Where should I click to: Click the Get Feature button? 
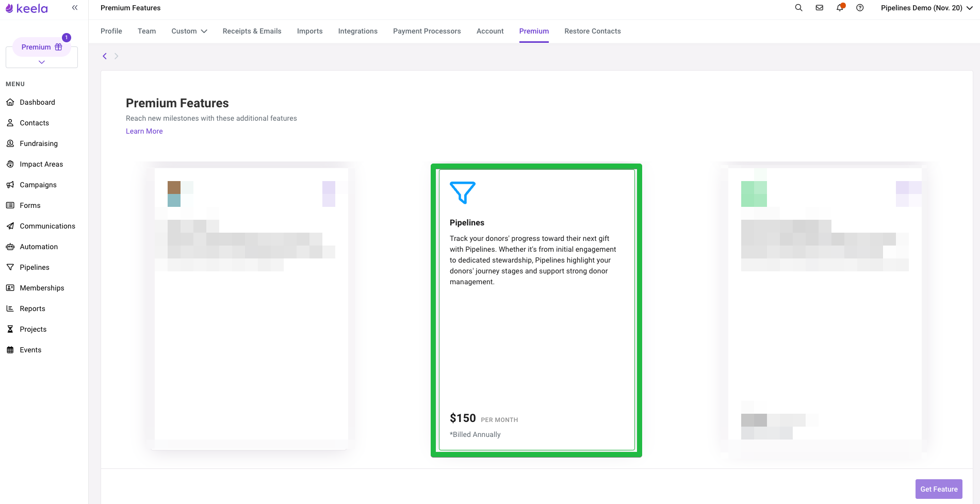[939, 489]
